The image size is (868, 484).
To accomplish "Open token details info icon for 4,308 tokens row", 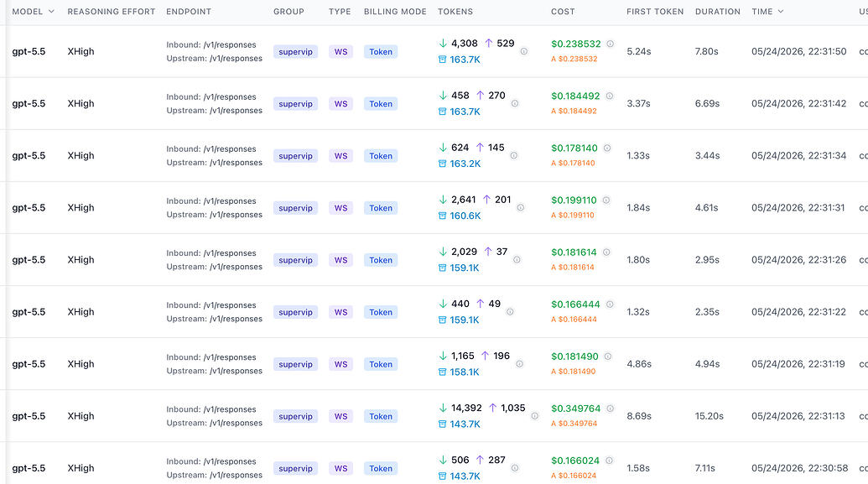I will (x=523, y=51).
